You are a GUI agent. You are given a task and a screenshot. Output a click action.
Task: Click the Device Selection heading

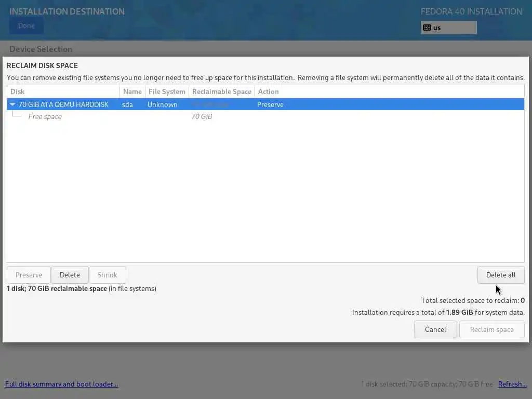tap(41, 49)
